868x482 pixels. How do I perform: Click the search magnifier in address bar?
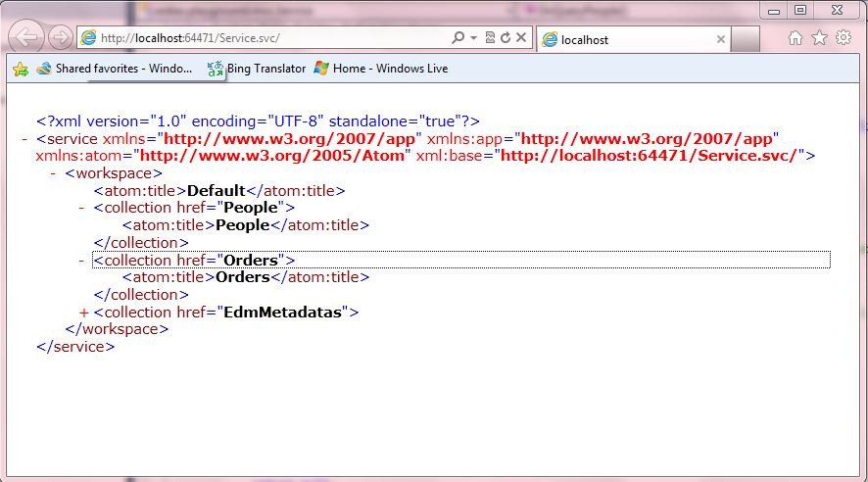pos(458,38)
